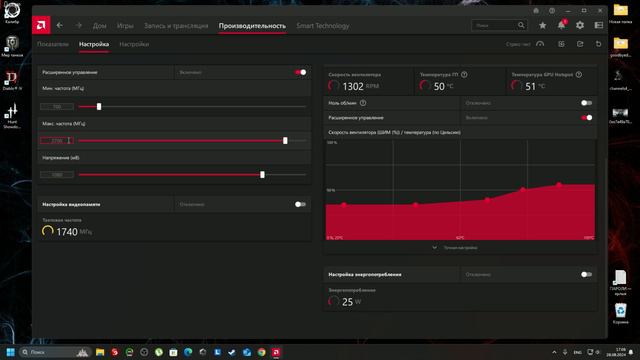Image resolution: width=640 pixels, height=360 pixels.
Task: Click help icon next to GPU Hotspot temperature
Action: (579, 75)
